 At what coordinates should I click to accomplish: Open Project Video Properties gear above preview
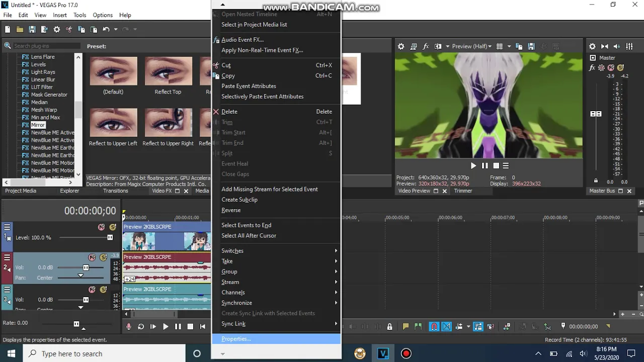tap(401, 46)
